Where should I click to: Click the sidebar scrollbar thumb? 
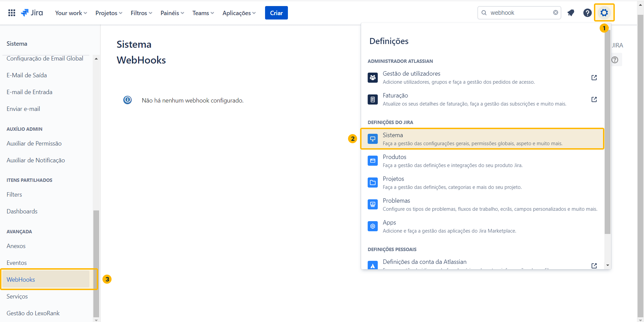96,264
